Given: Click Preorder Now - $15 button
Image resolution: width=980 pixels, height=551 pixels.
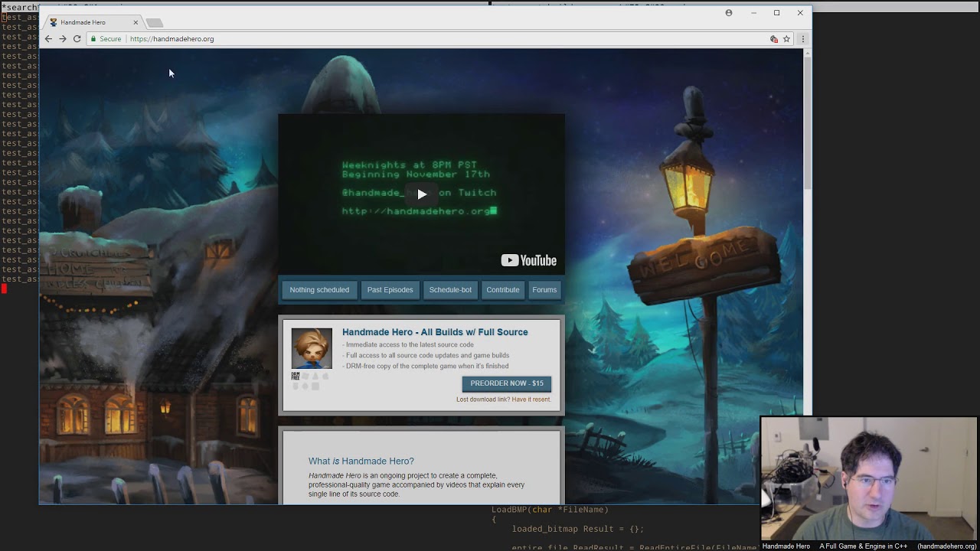Looking at the screenshot, I should tap(507, 383).
